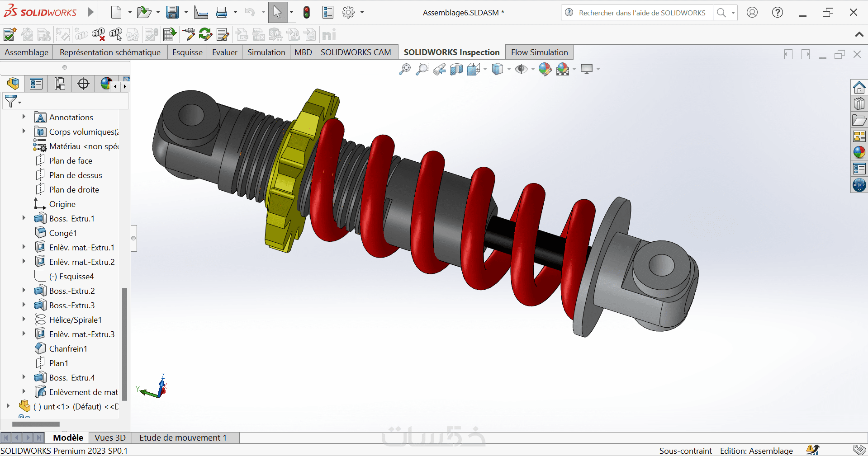The height and width of the screenshot is (456, 868).
Task: Click the Remove Balloons icon with red X
Action: click(98, 34)
